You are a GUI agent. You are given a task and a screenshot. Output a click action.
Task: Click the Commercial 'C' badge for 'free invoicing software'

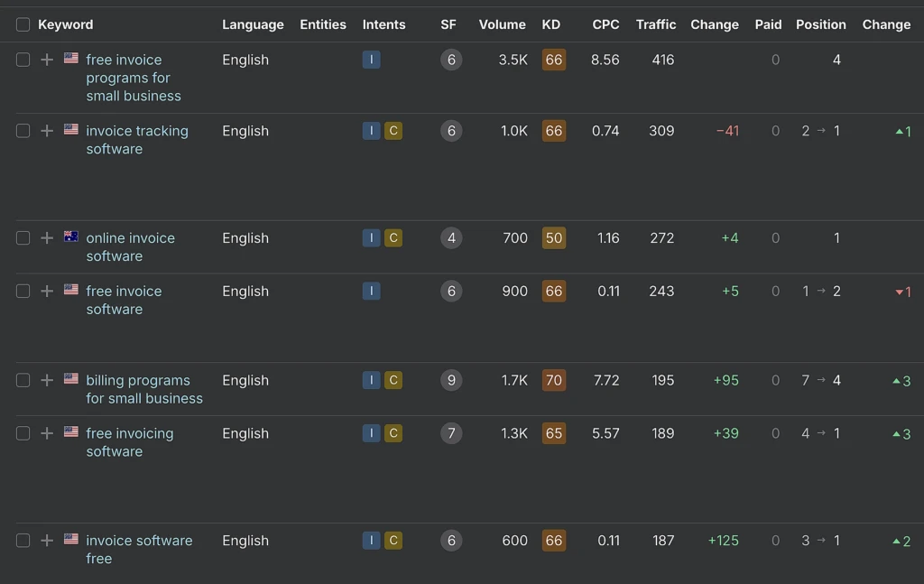pyautogui.click(x=393, y=433)
